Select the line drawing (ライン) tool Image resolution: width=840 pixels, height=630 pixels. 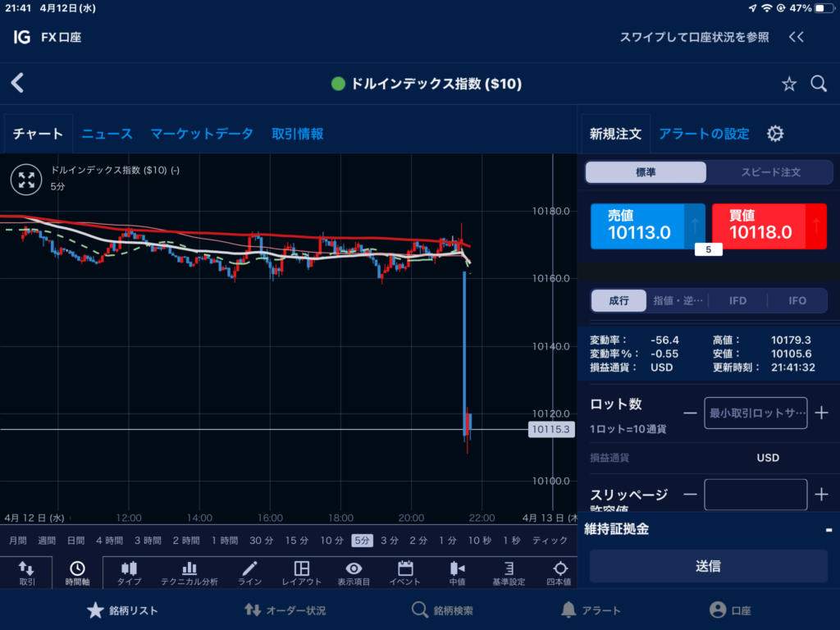click(249, 572)
